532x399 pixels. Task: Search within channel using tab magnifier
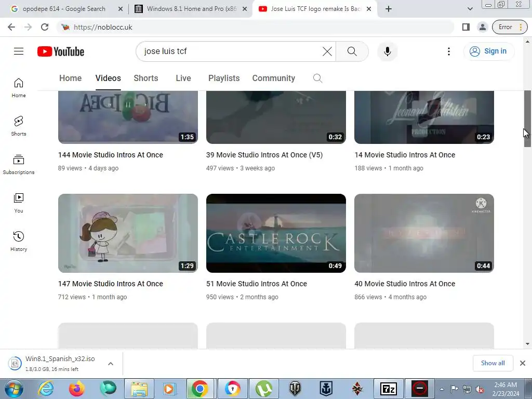point(317,78)
